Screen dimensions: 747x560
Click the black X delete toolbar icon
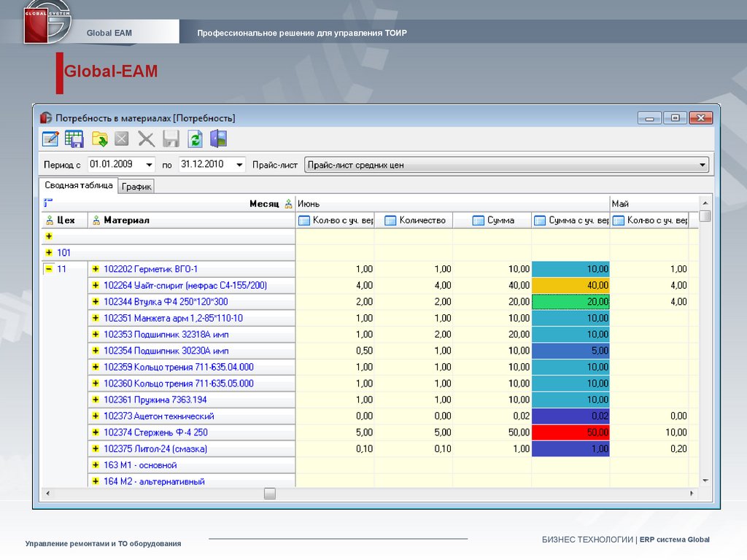[x=147, y=139]
